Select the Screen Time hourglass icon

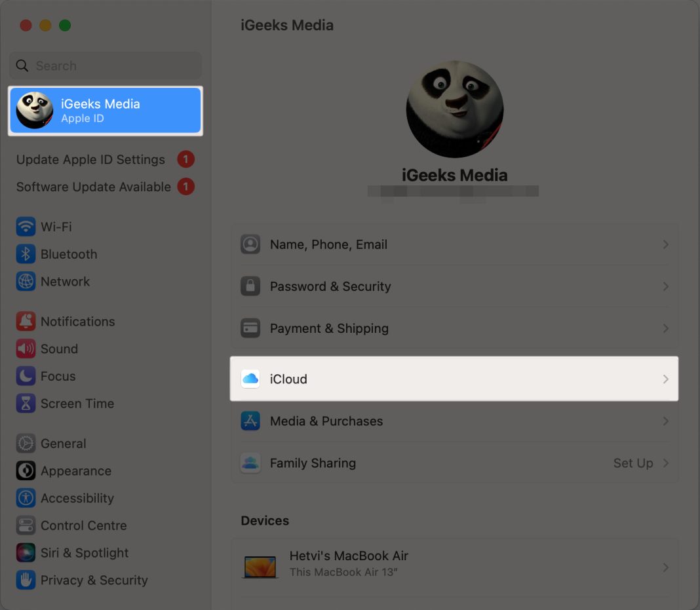tap(25, 404)
